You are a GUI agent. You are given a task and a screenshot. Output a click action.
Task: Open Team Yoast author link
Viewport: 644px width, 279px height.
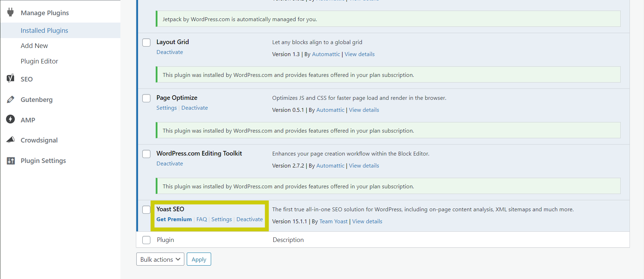[333, 221]
